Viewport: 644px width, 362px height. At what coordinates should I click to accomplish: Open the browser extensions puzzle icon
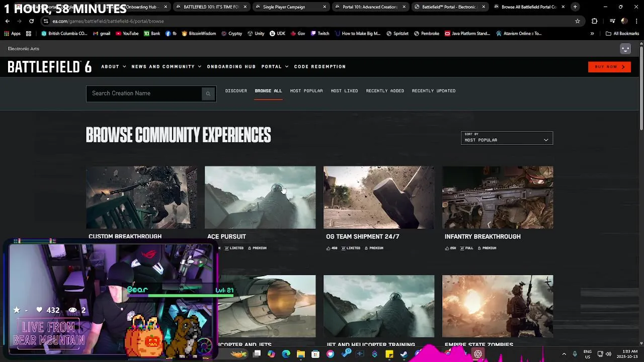click(595, 21)
